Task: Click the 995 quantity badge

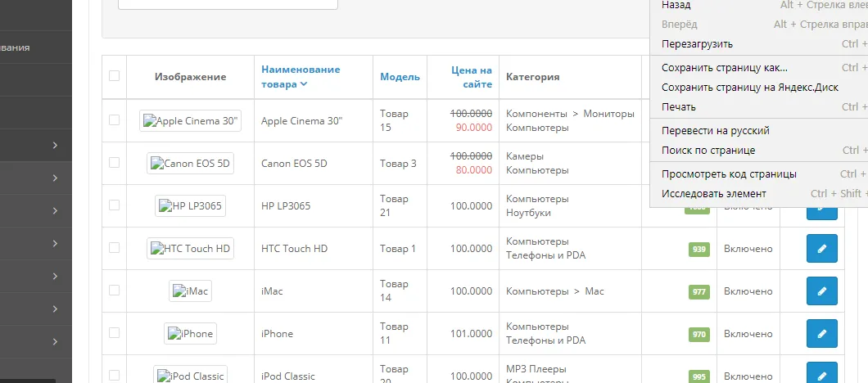Action: (699, 376)
